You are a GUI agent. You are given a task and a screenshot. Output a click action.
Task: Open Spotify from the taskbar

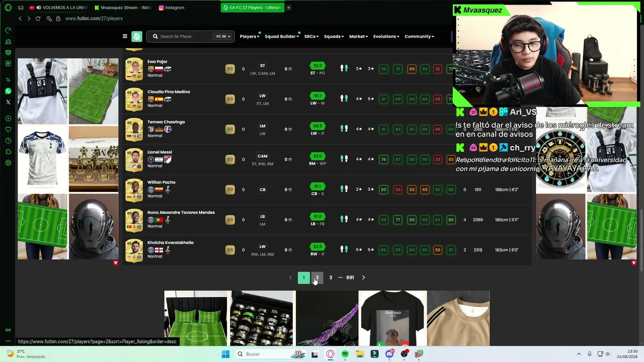pos(345,354)
